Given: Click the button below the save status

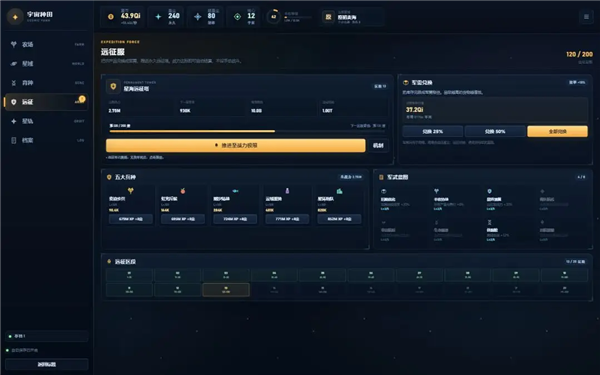Looking at the screenshot, I should 47,364.
